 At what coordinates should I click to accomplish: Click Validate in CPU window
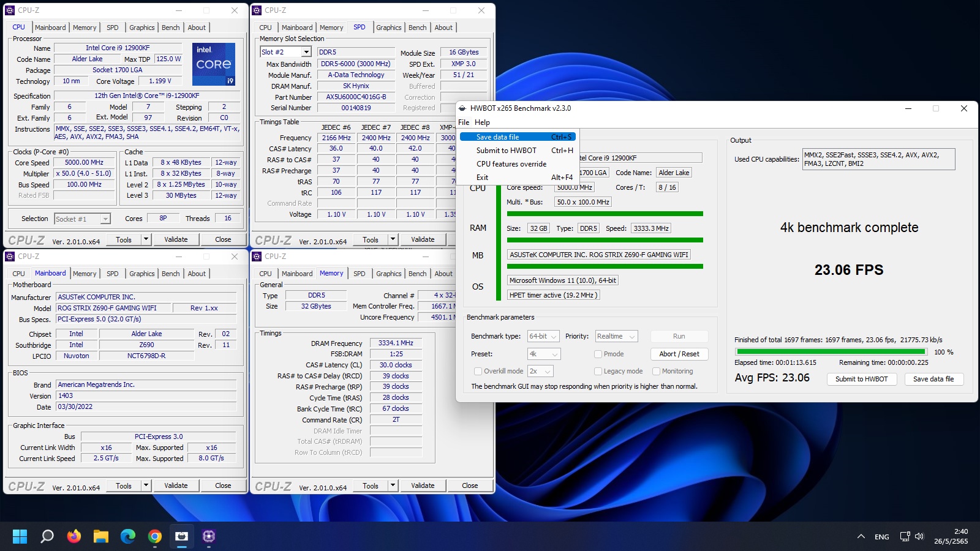click(176, 239)
